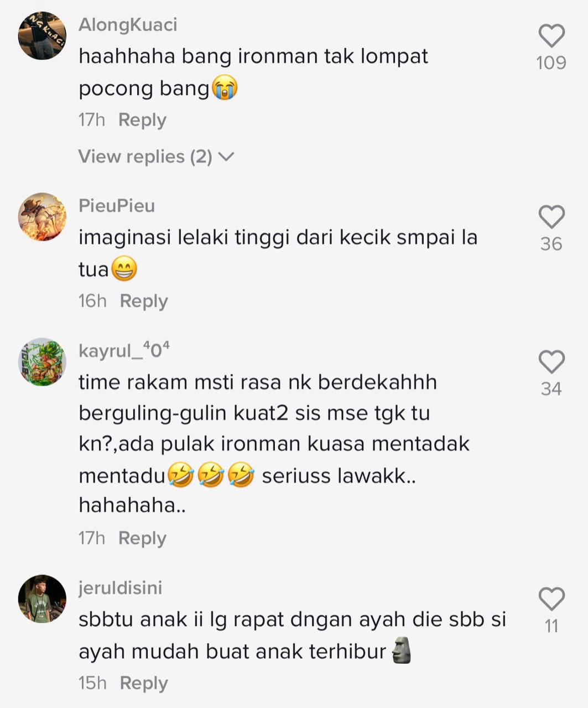Reply to kayrul_404's comment
588x708 pixels.
coord(142,538)
